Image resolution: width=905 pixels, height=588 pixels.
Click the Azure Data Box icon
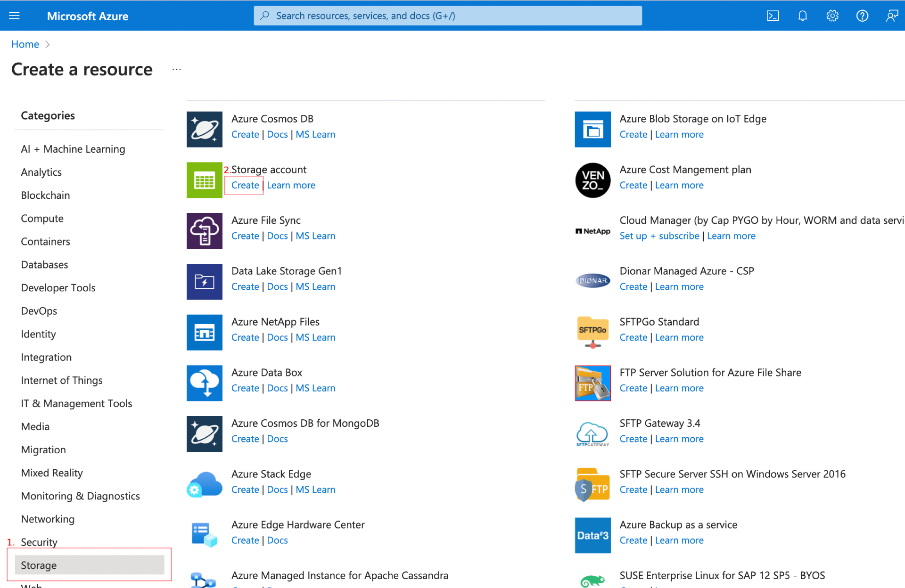click(x=204, y=383)
